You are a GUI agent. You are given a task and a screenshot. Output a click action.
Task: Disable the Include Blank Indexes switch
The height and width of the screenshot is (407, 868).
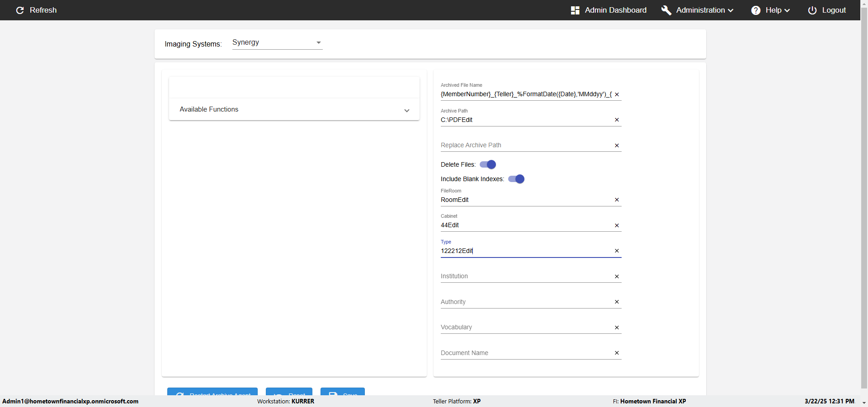[x=516, y=179]
